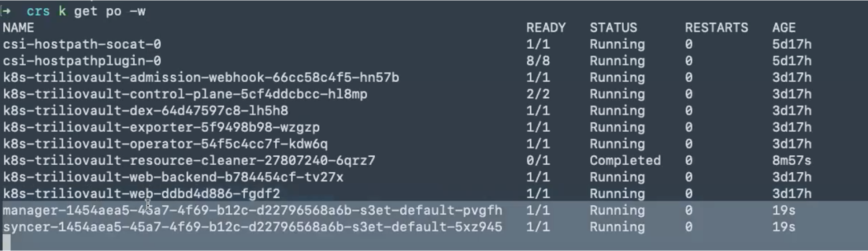
Task: Click the RESTARTS column header
Action: tap(716, 28)
